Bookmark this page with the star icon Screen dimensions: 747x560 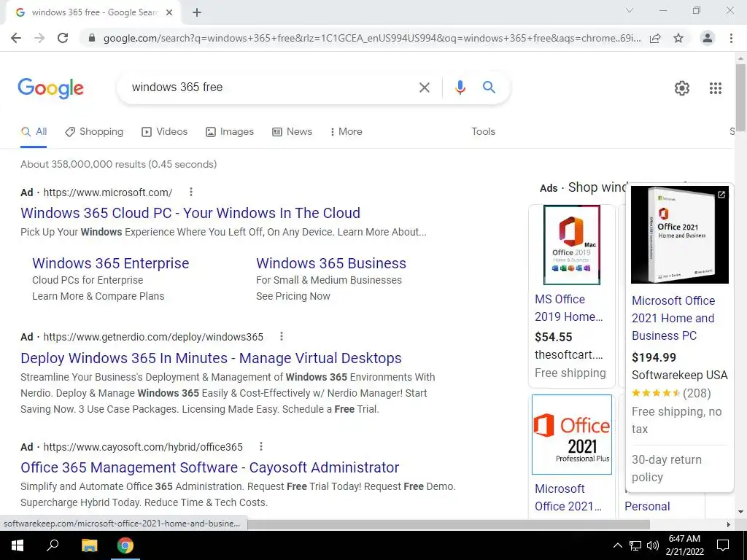678,38
